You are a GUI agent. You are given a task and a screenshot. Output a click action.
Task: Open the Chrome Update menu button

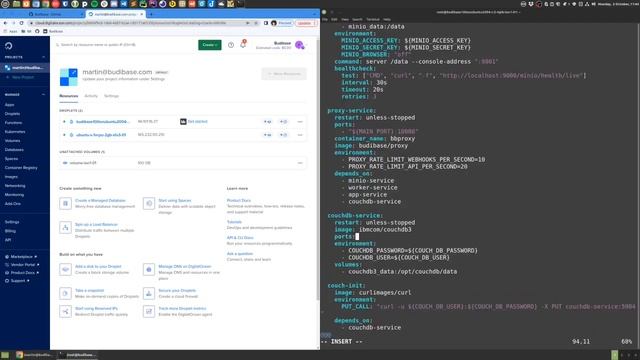306,23
